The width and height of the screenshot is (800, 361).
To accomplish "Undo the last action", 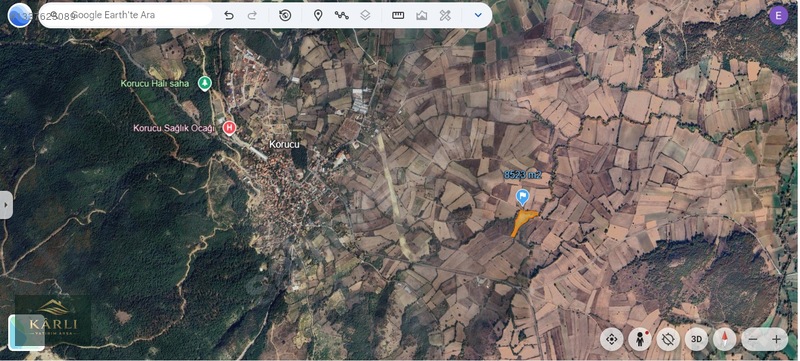I will (229, 15).
